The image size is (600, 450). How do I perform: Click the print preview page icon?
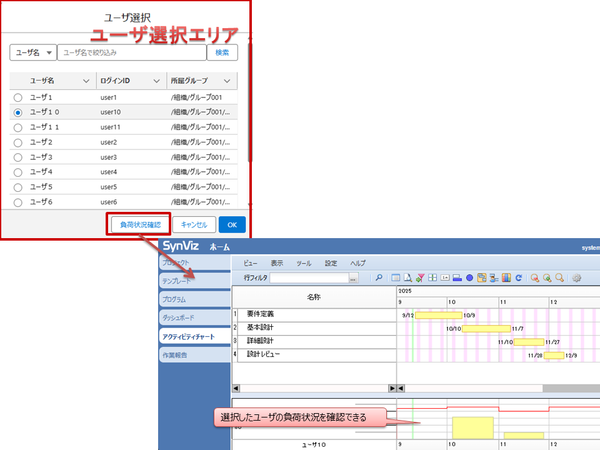tap(408, 278)
